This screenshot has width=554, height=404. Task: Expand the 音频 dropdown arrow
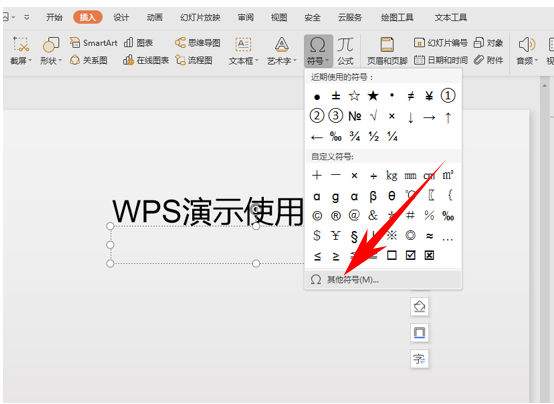point(536,60)
